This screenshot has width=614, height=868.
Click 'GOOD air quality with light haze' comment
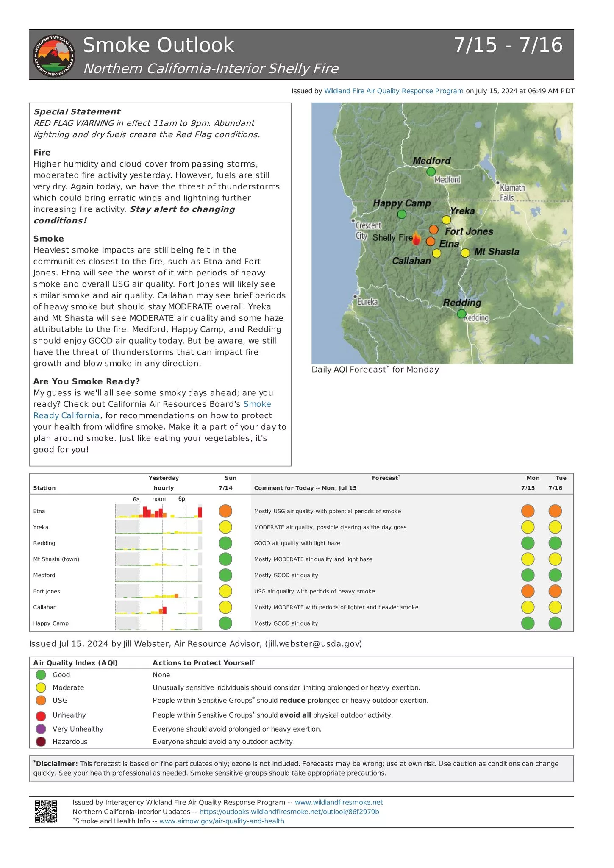click(x=297, y=543)
